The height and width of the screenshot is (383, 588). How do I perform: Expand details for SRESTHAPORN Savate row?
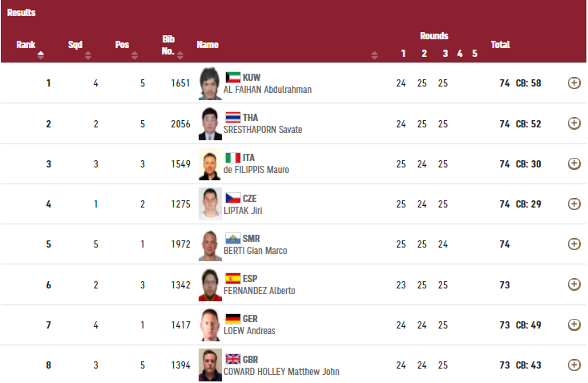574,123
